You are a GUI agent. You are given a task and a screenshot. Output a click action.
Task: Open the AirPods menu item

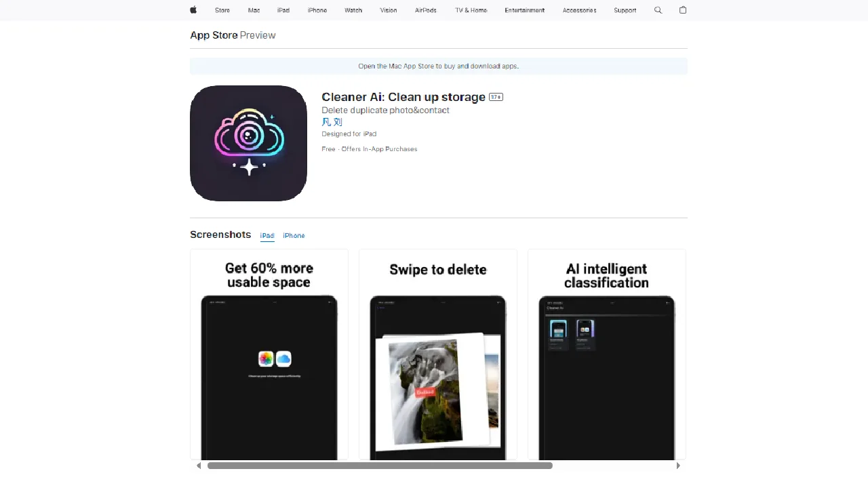coord(426,10)
